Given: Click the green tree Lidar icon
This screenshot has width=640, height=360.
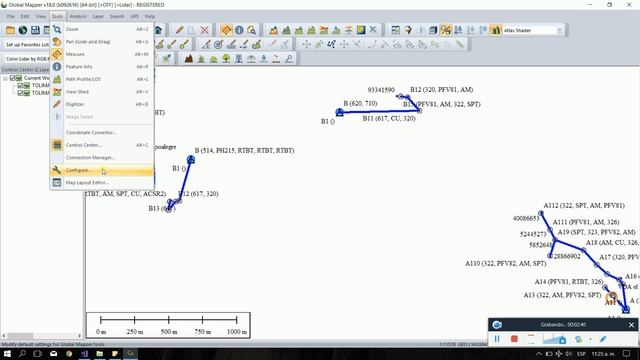Looking at the screenshot, I should click(226, 59).
